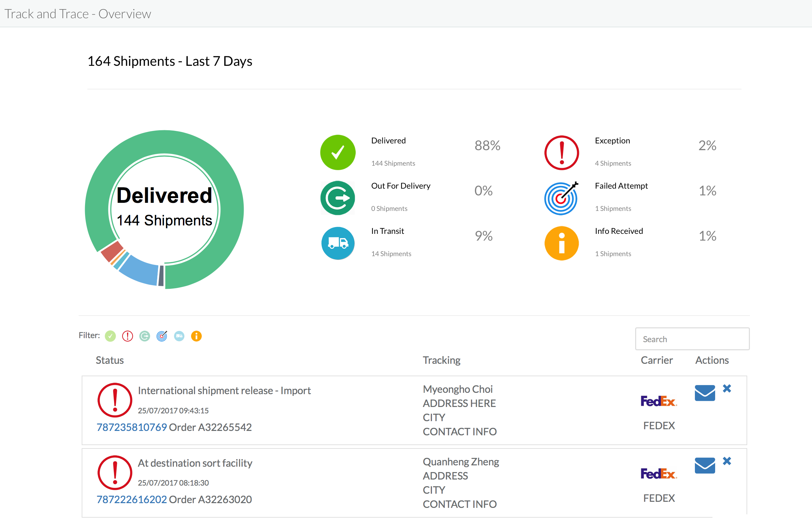The height and width of the screenshot is (519, 812).
Task: Click the red Exception status icon
Action: [562, 153]
